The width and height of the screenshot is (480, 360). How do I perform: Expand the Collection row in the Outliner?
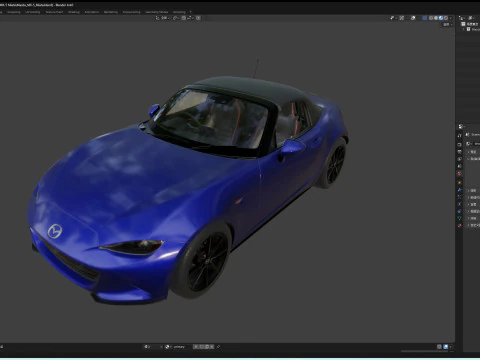tap(463, 29)
